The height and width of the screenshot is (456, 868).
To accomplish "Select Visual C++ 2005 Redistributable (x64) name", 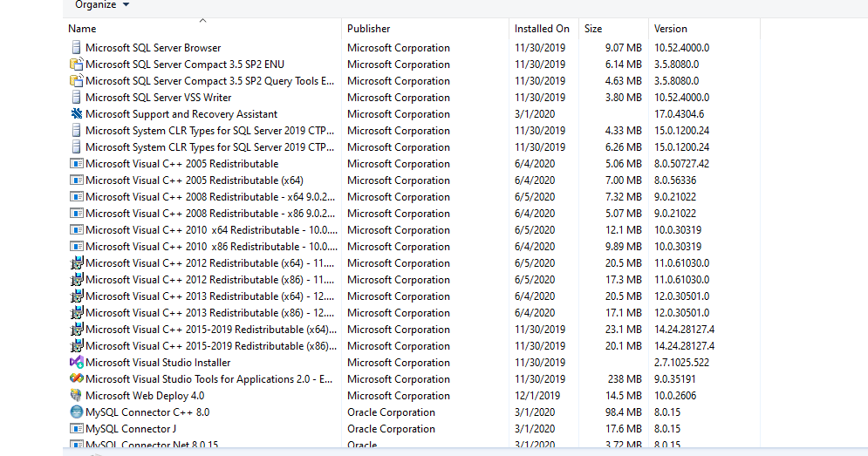I will (195, 181).
